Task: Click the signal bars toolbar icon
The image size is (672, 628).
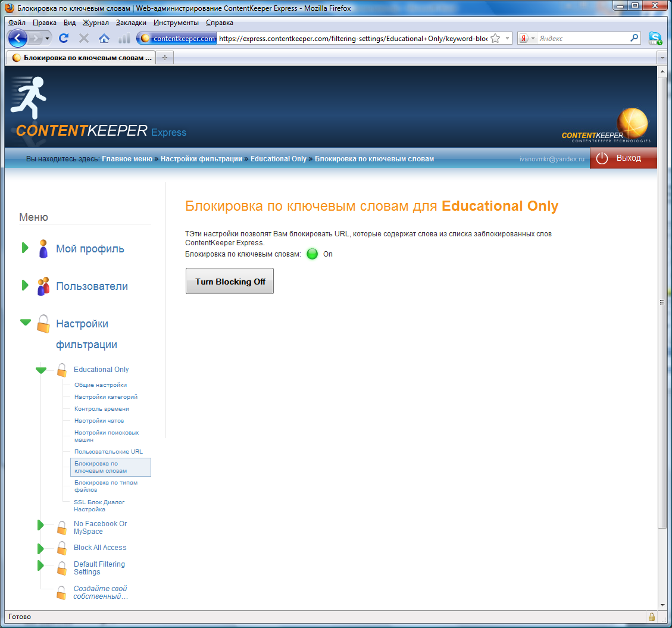Action: coord(124,39)
